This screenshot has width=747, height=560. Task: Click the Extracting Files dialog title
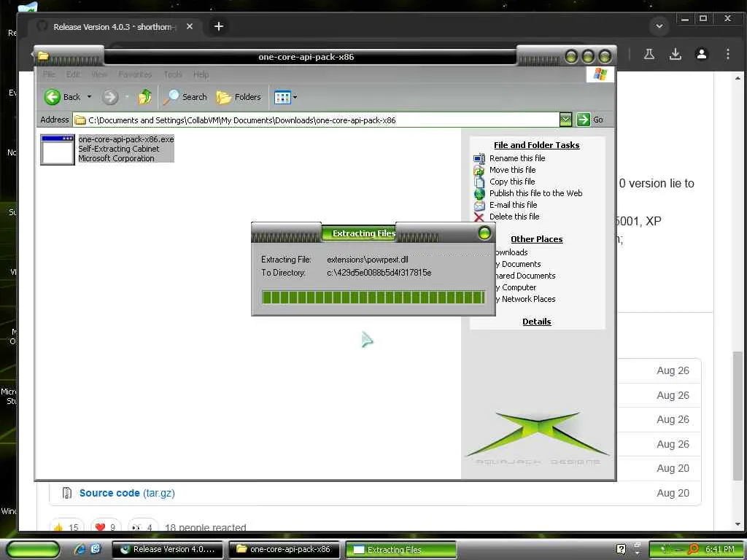[364, 233]
